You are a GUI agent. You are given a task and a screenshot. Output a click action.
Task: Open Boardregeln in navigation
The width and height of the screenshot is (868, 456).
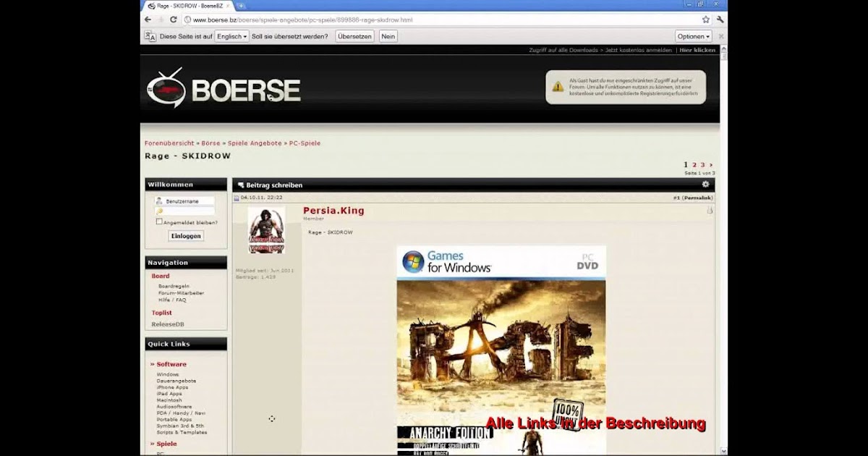[174, 287]
